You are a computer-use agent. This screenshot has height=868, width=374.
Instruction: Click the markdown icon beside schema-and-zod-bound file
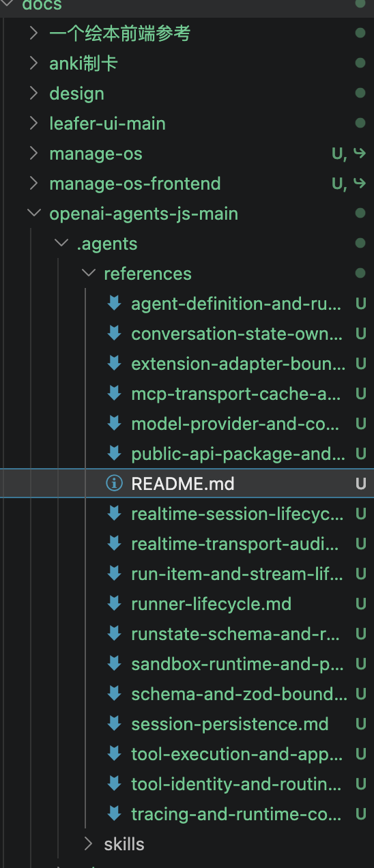pos(114,693)
